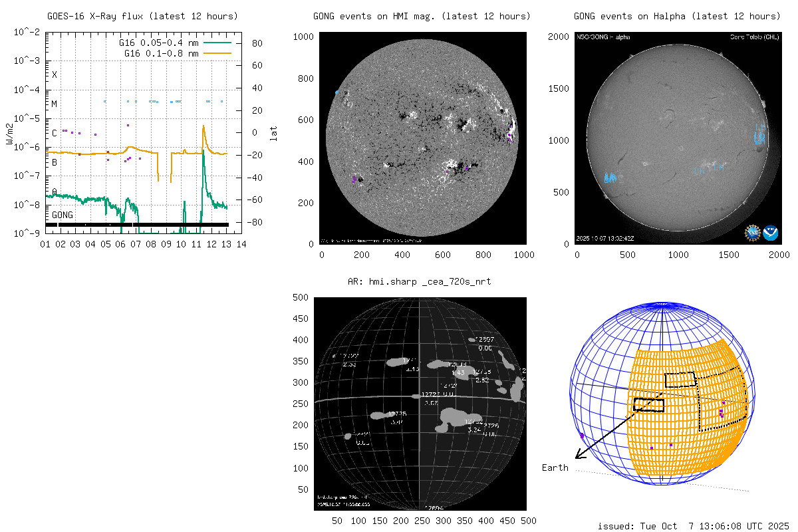
Task: Click blue event marker on HMI east limb
Action: [337, 92]
